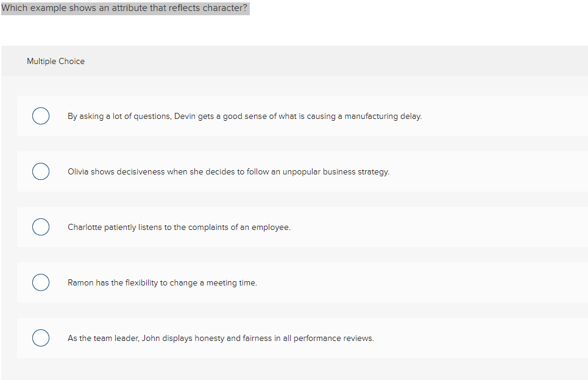Select the radio button for John's option
588x380 pixels.
[40, 338]
